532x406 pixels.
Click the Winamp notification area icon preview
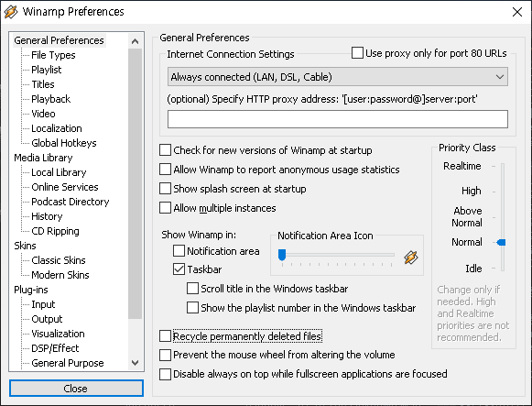click(x=411, y=258)
